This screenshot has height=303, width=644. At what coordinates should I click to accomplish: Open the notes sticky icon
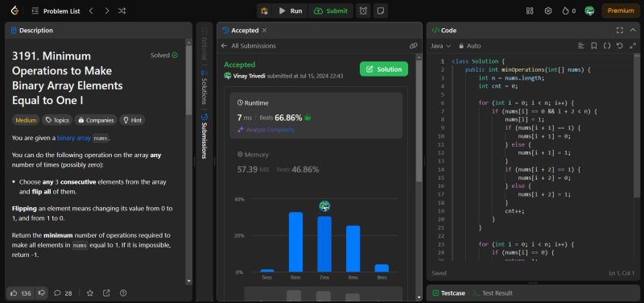[381, 11]
